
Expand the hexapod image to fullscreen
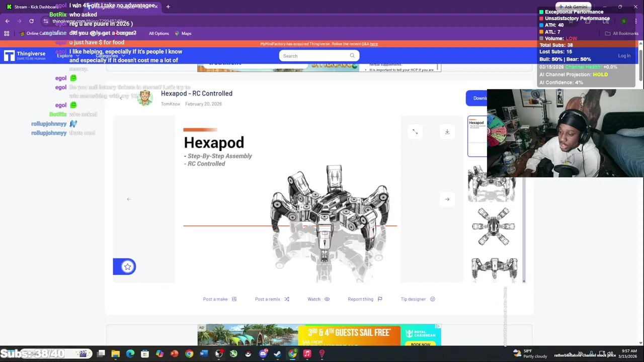click(415, 132)
